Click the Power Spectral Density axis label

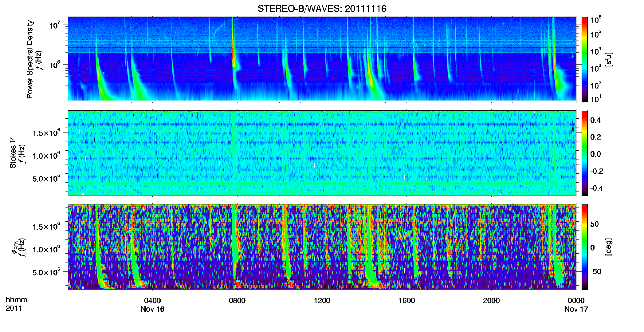pos(30,59)
